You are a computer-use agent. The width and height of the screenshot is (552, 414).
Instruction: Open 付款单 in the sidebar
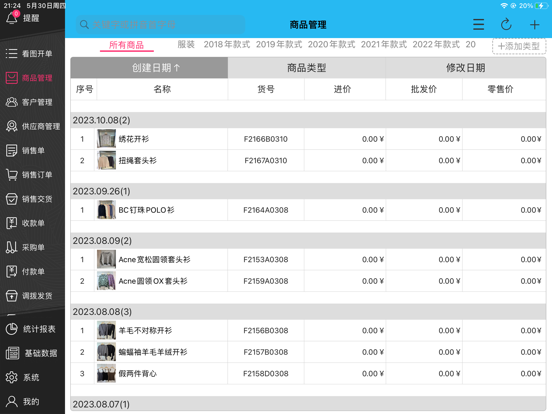pyautogui.click(x=25, y=271)
